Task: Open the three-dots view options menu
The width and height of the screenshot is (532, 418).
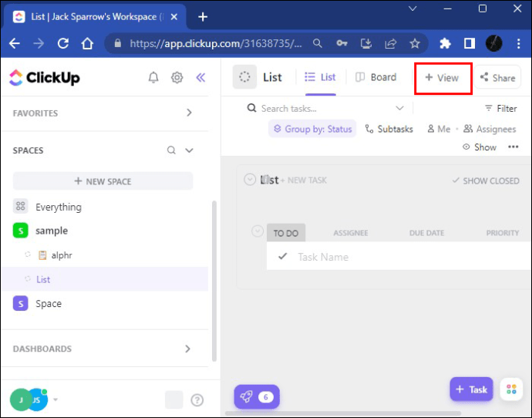Action: pos(513,147)
